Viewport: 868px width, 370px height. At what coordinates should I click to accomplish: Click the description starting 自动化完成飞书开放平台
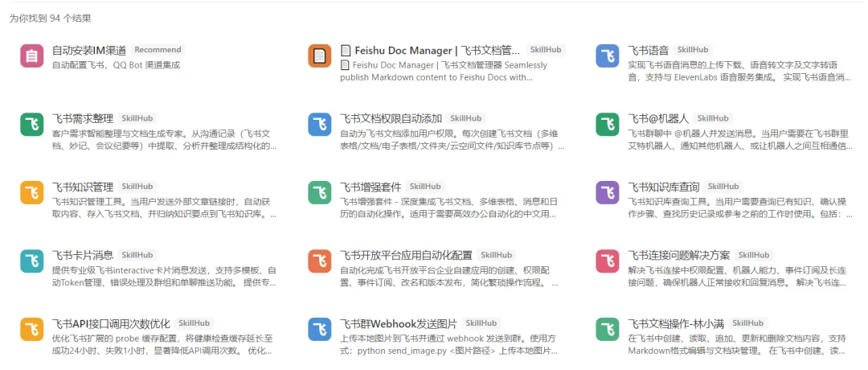tap(449, 277)
